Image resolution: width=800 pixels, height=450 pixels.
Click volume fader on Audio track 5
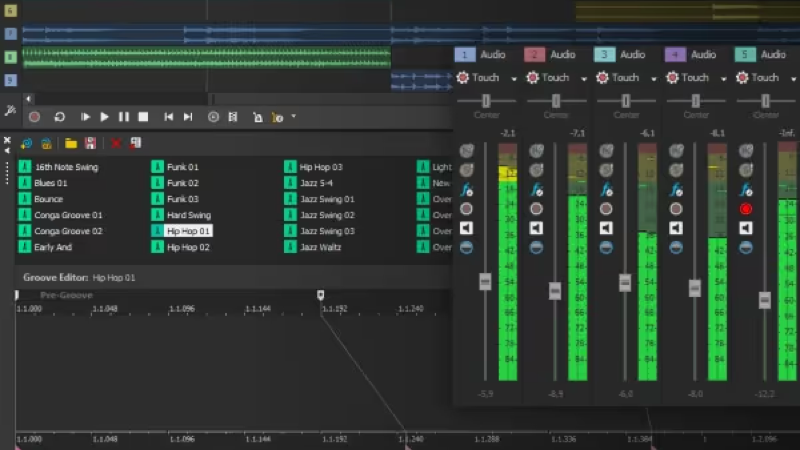coord(764,300)
